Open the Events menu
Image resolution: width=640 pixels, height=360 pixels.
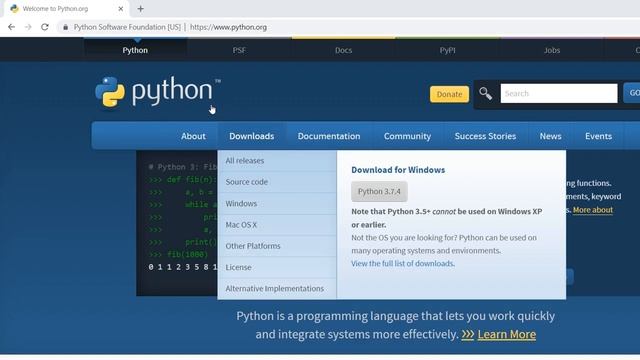click(x=598, y=136)
